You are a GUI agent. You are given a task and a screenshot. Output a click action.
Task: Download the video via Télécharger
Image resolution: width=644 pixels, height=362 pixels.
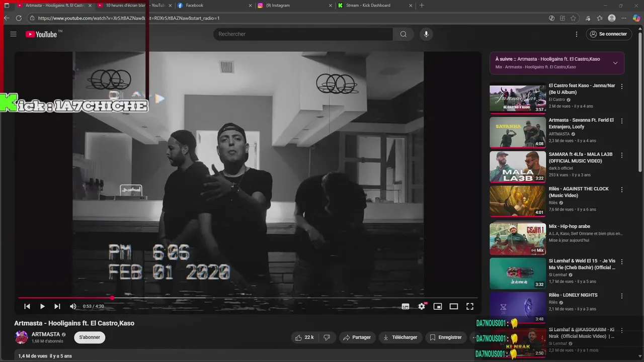pos(400,337)
